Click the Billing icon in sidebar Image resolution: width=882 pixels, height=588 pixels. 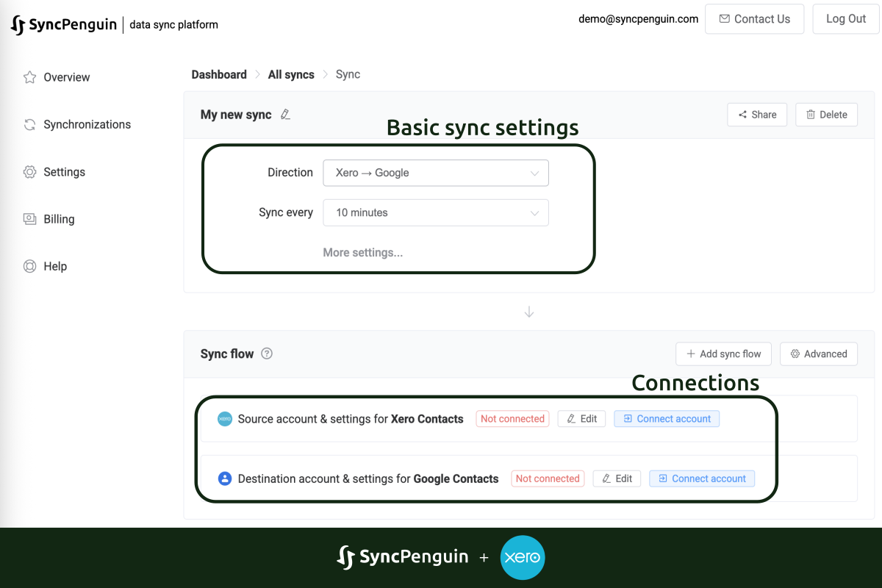point(29,219)
